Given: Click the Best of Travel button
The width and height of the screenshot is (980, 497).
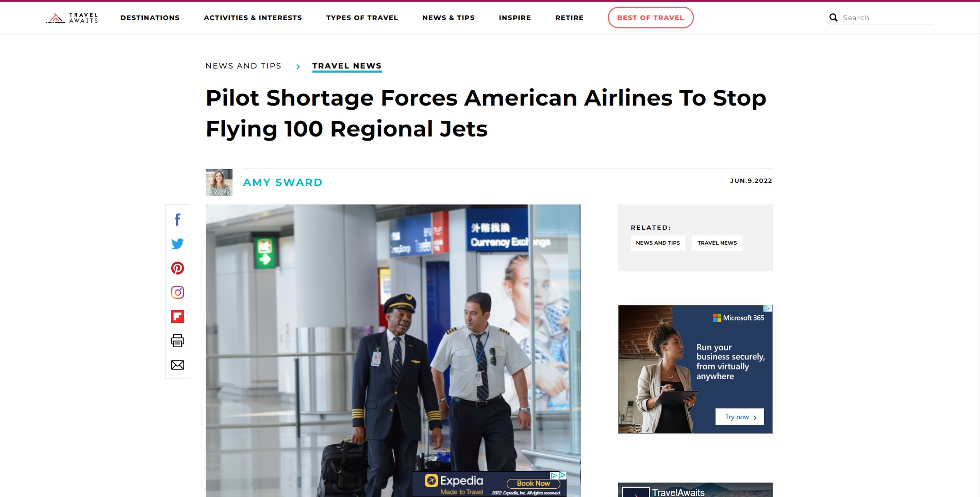Looking at the screenshot, I should (651, 18).
